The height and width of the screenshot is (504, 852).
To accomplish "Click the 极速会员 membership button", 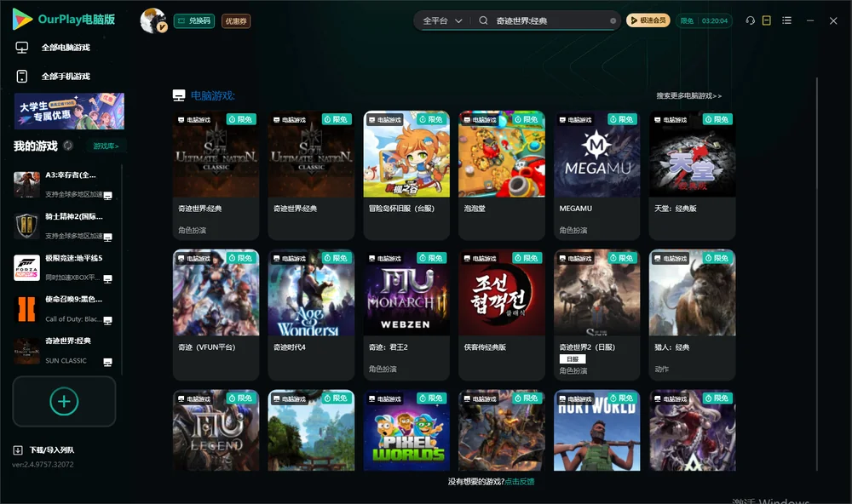I will [x=648, y=20].
